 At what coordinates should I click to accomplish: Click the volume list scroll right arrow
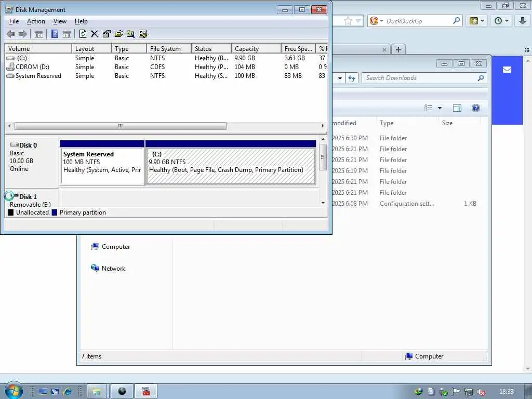click(x=323, y=126)
